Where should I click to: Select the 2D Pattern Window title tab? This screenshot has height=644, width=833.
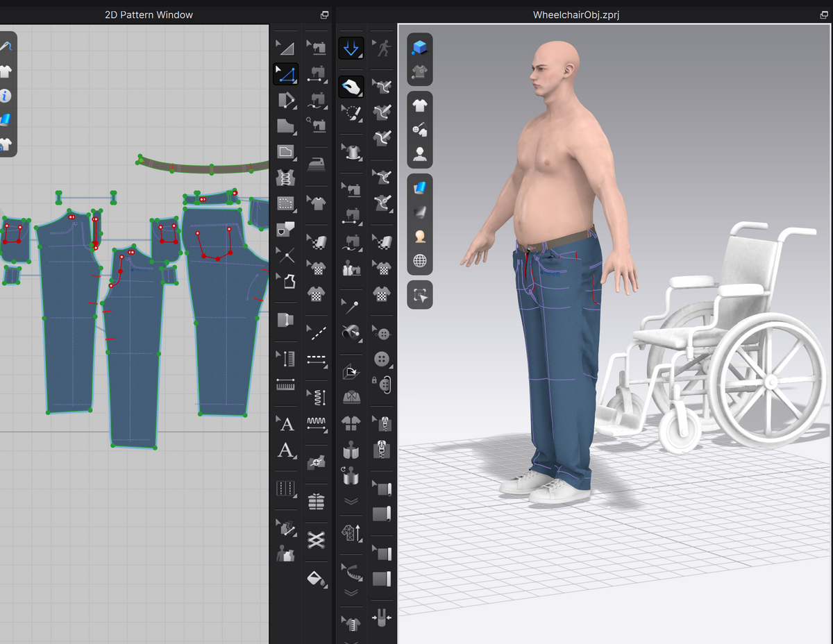pos(149,15)
